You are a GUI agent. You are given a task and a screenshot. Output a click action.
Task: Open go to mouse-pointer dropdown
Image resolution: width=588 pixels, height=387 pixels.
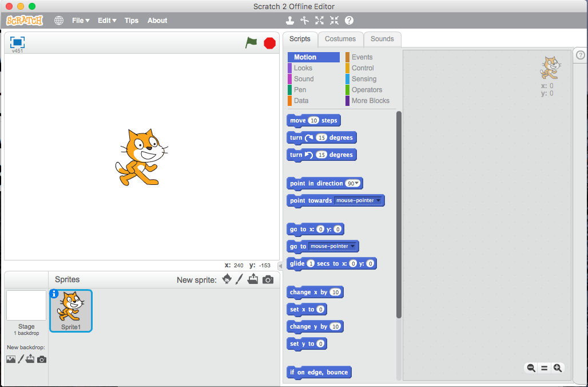pos(352,246)
